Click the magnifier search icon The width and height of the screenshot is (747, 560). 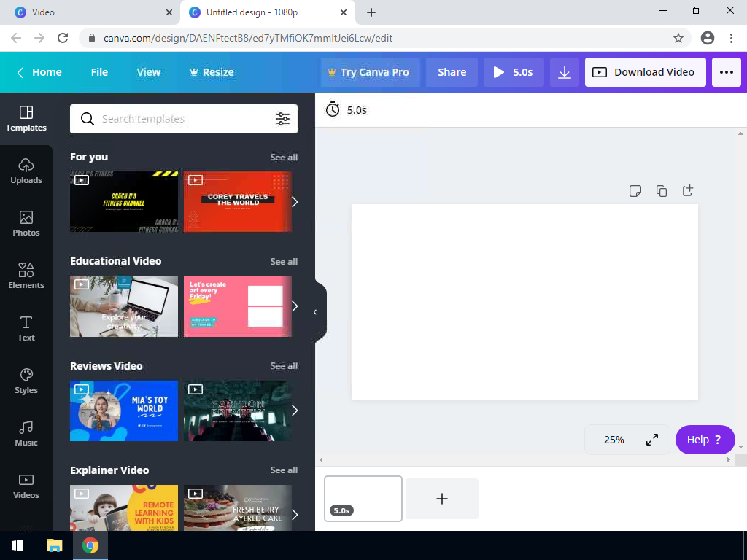click(x=88, y=119)
